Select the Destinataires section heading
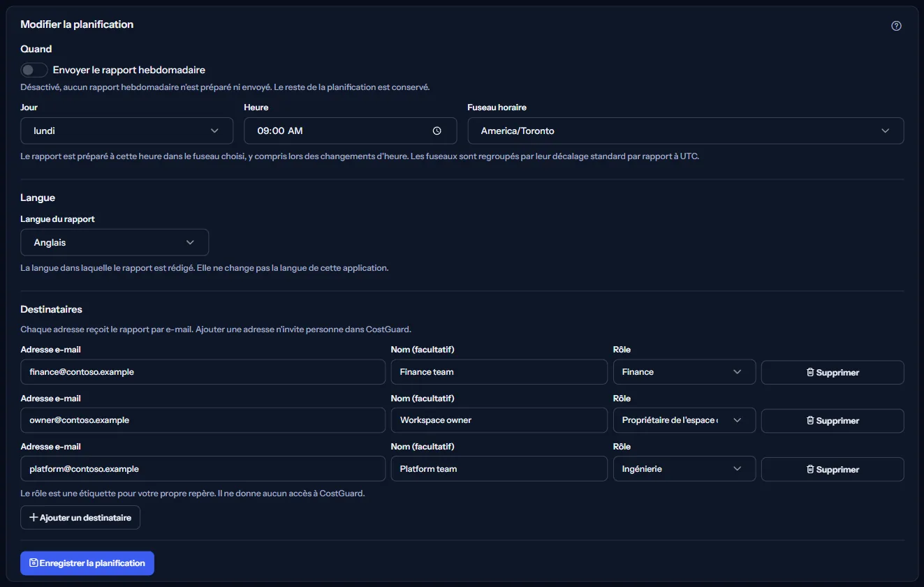 coord(52,309)
